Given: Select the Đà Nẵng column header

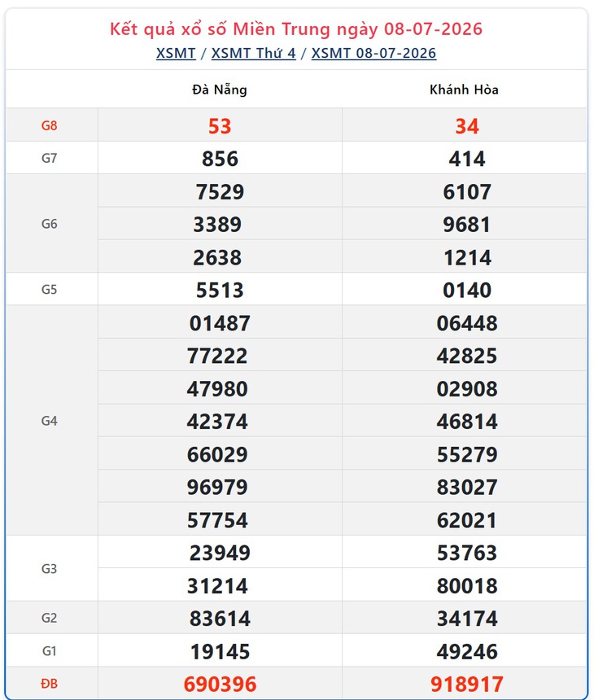Looking at the screenshot, I should [x=220, y=90].
